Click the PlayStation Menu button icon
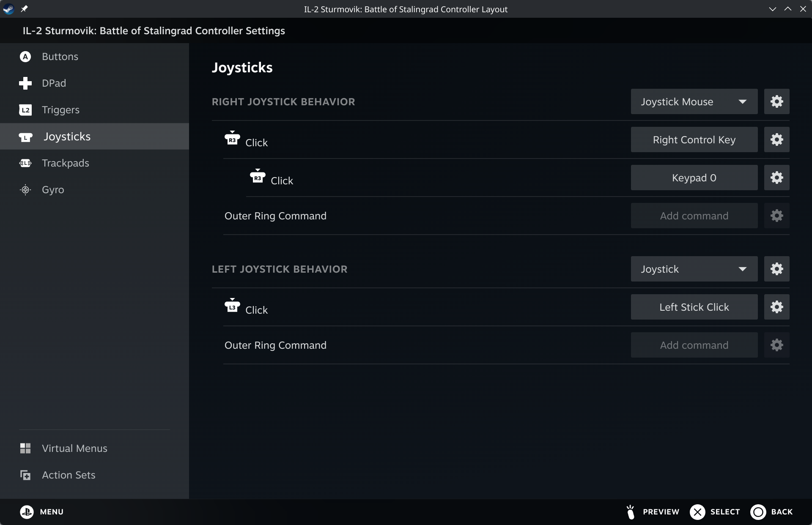 tap(27, 512)
